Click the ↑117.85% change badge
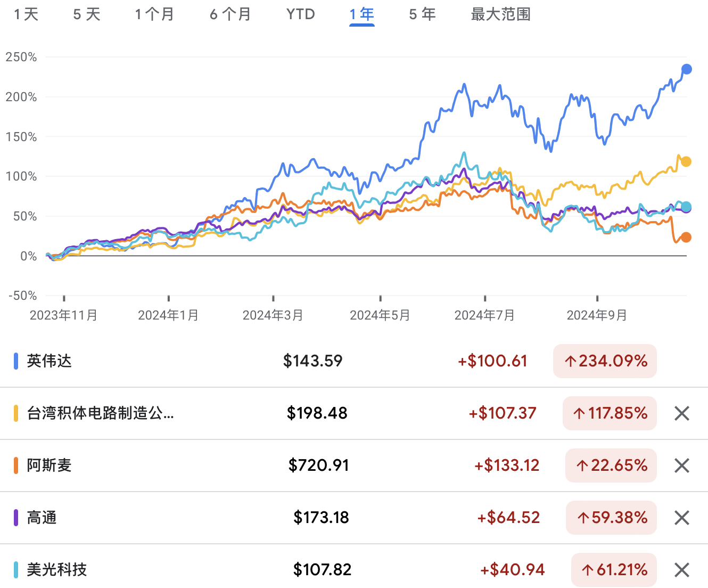 [610, 413]
